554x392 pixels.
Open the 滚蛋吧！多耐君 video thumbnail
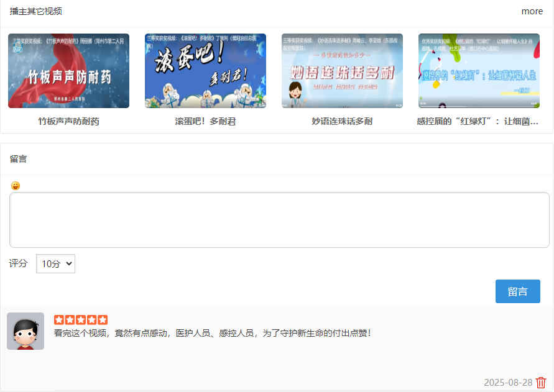point(205,71)
